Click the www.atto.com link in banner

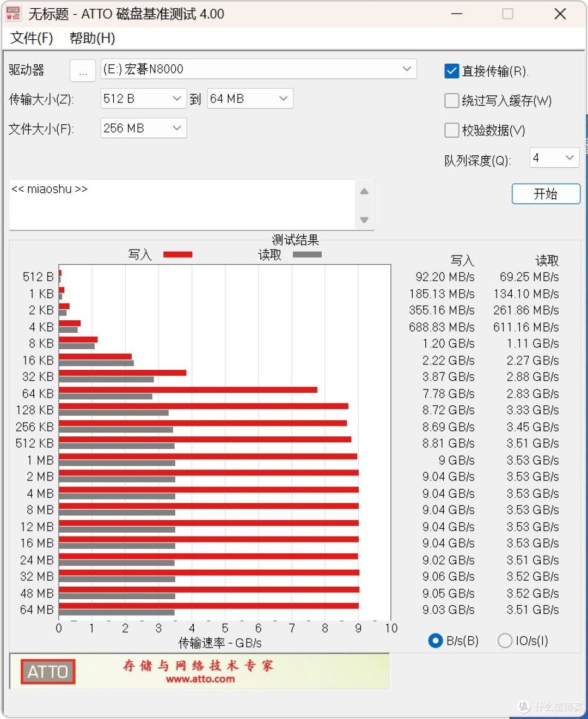click(x=200, y=679)
